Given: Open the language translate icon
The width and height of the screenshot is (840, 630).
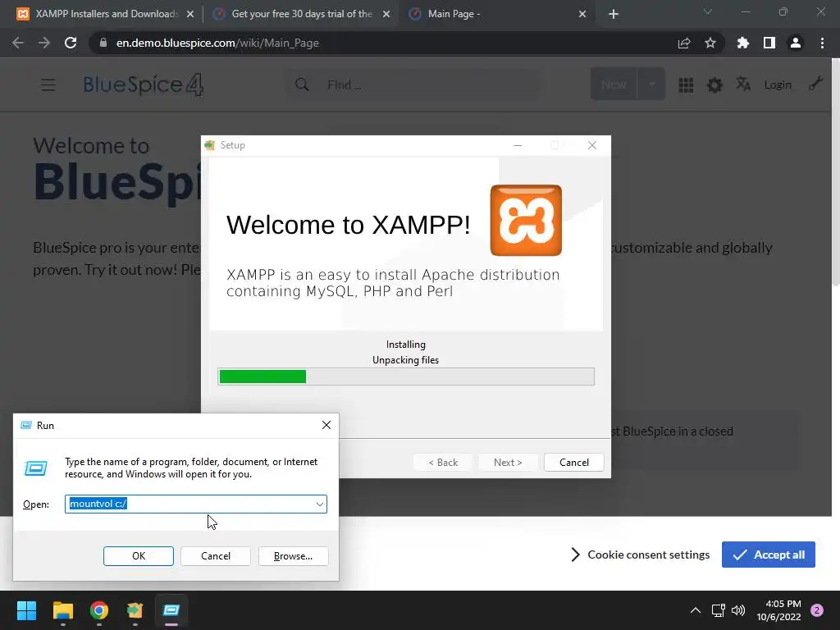Looking at the screenshot, I should click(743, 84).
